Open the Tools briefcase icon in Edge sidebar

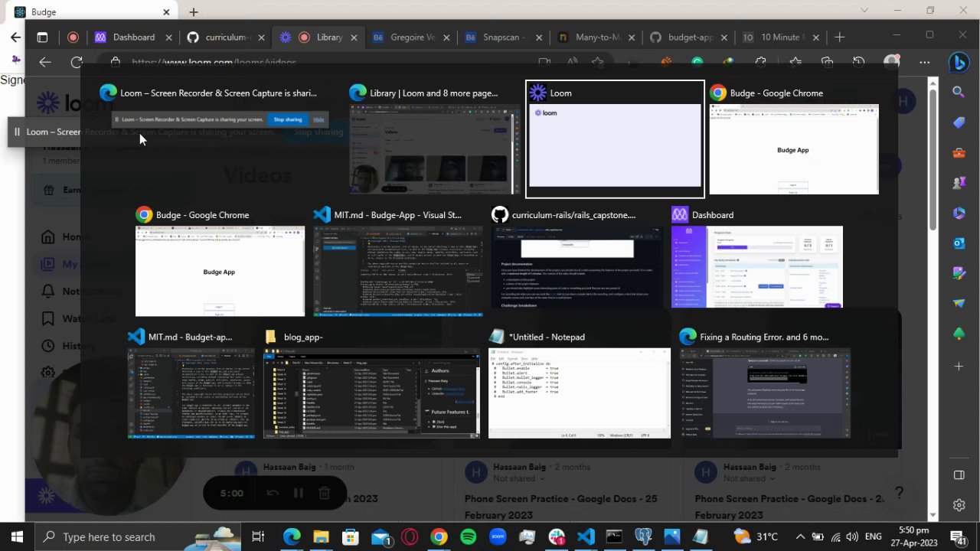click(959, 153)
